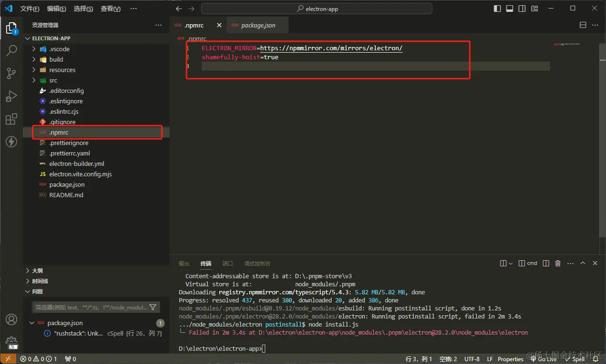Kill the terminal with the trash icon
This screenshot has height=364, width=606.
[558, 263]
